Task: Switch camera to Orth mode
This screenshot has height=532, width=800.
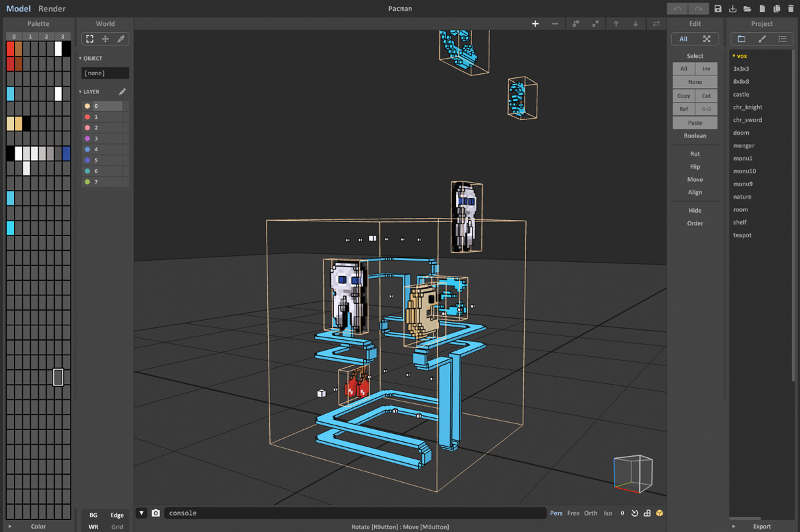Action: coord(591,513)
